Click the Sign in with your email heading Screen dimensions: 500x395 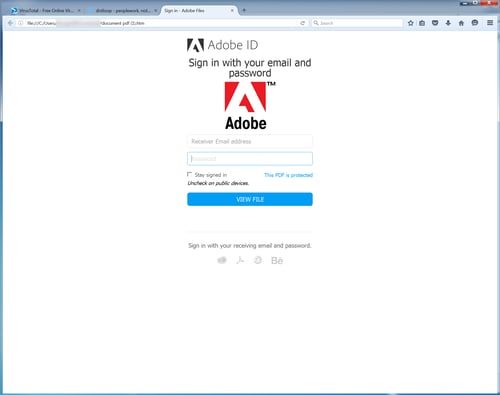(250, 68)
